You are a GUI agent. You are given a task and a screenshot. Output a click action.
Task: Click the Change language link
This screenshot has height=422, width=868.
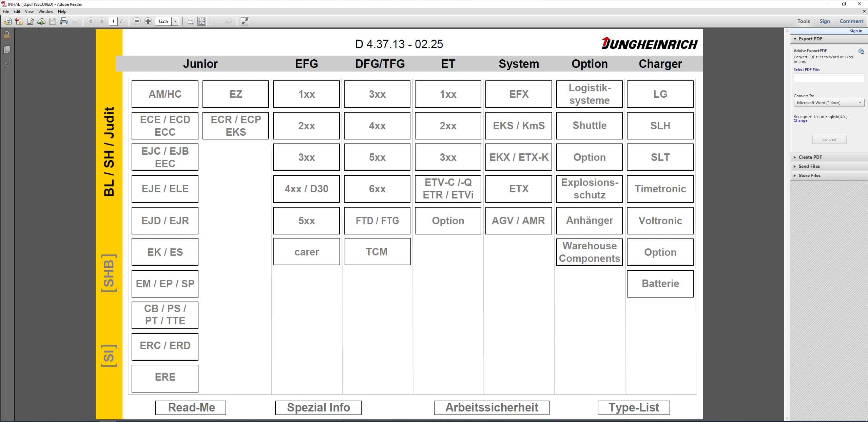[x=800, y=121]
